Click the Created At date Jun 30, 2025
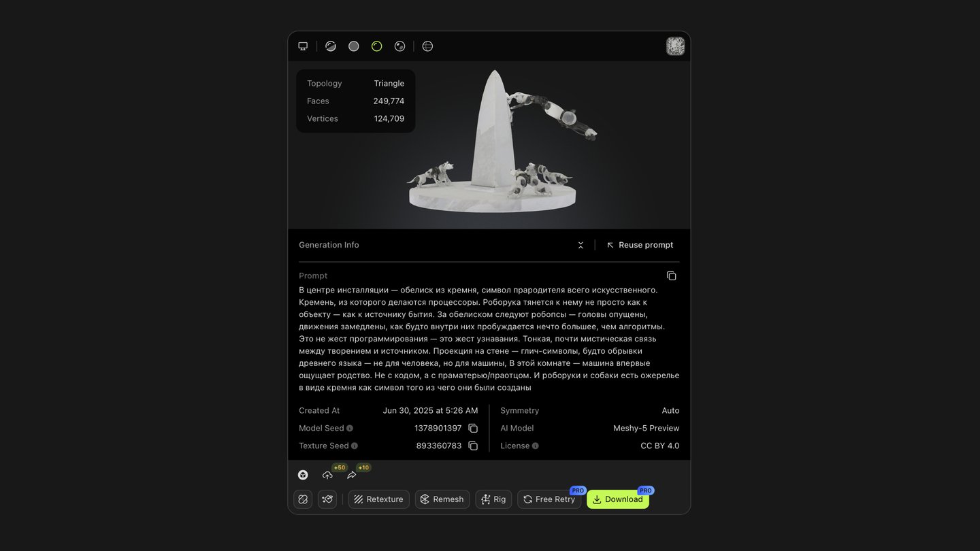This screenshot has height=551, width=980. click(430, 411)
